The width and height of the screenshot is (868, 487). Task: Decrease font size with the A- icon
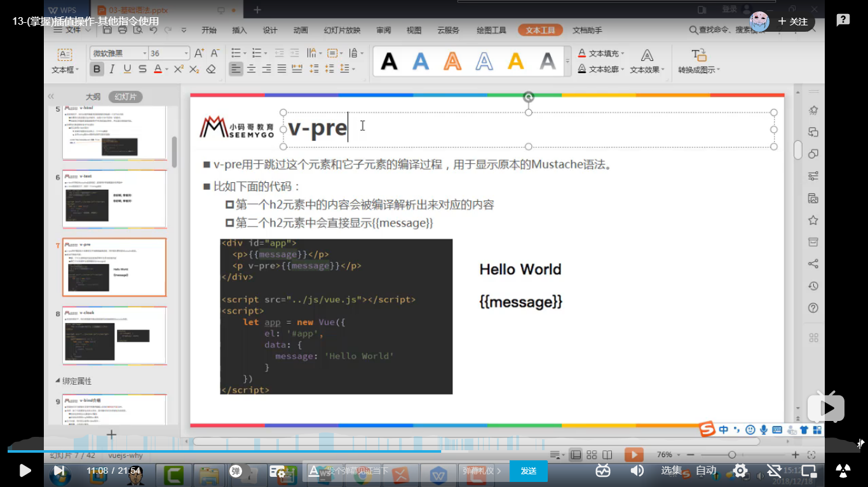click(215, 53)
